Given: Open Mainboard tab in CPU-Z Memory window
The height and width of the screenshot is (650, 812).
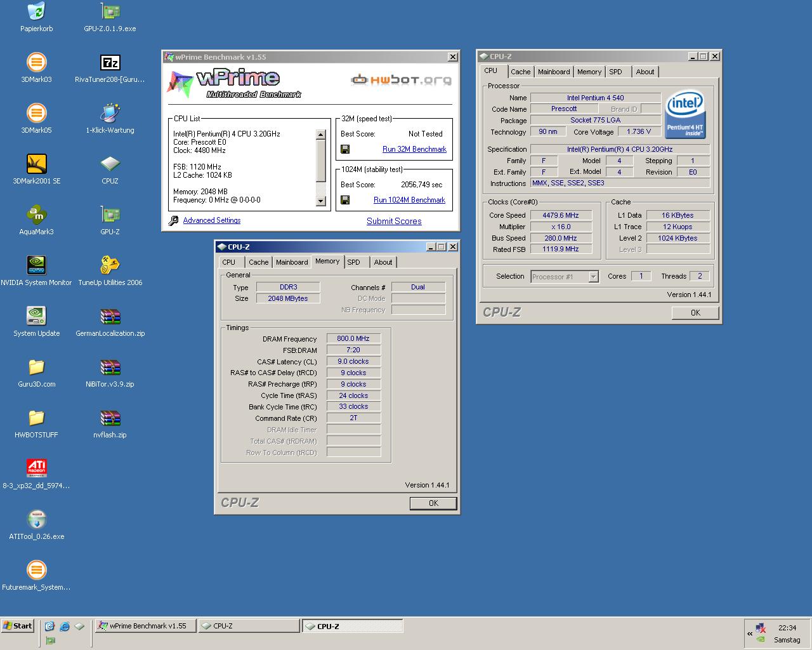Looking at the screenshot, I should tap(292, 262).
